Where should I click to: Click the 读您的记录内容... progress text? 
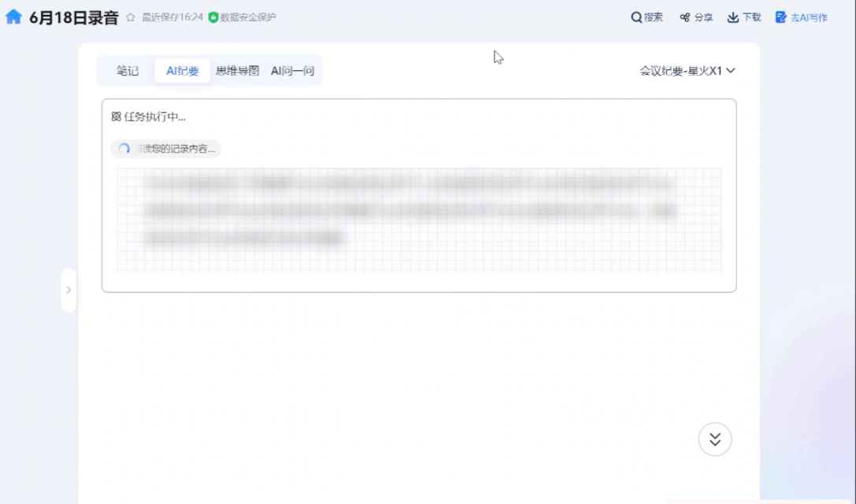[x=175, y=149]
